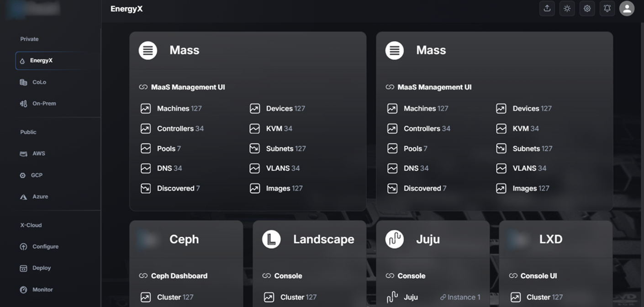This screenshot has height=307, width=644.
Task: Open the CoLo sidebar item
Action: point(33,82)
